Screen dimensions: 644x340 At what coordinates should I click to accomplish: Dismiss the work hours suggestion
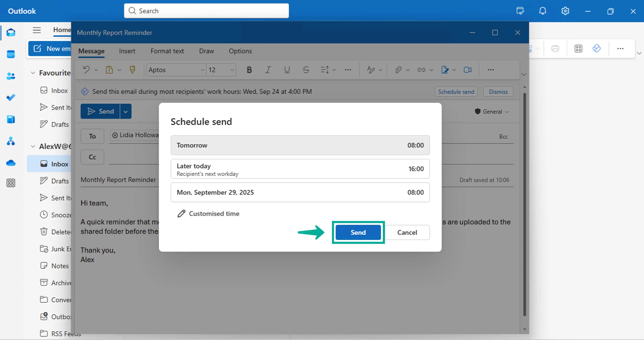tap(498, 91)
